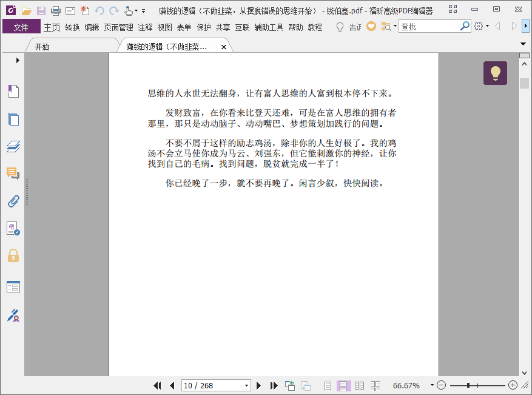Switch to the 开始 document tab
The width and height of the screenshot is (532, 395).
72,47
